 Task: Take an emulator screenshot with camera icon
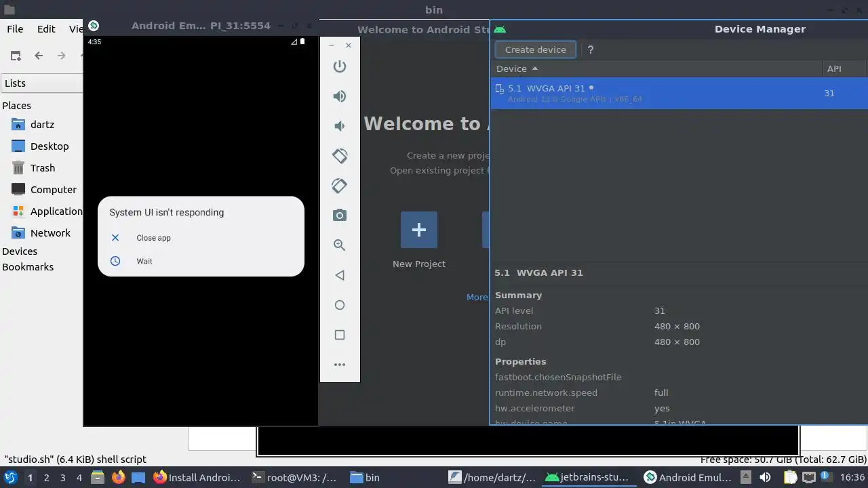pos(340,216)
